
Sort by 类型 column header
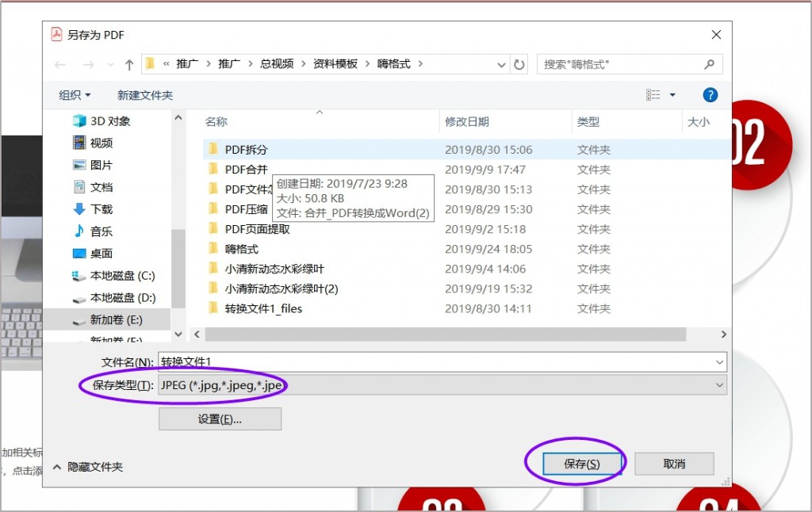[x=588, y=121]
